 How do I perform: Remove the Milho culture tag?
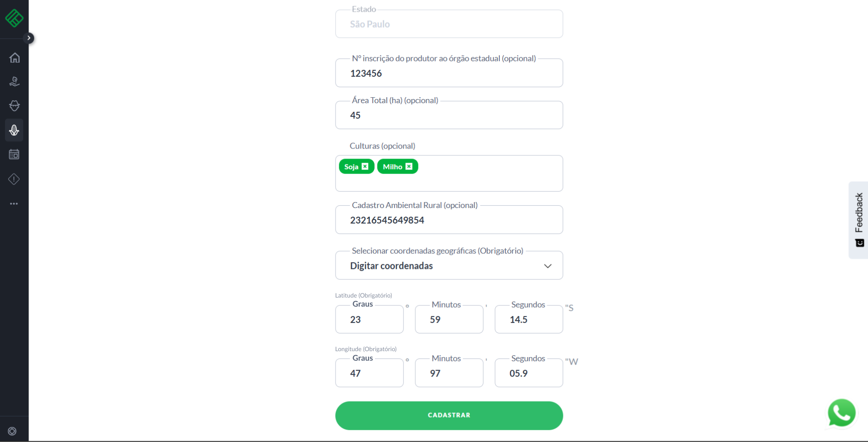[409, 166]
